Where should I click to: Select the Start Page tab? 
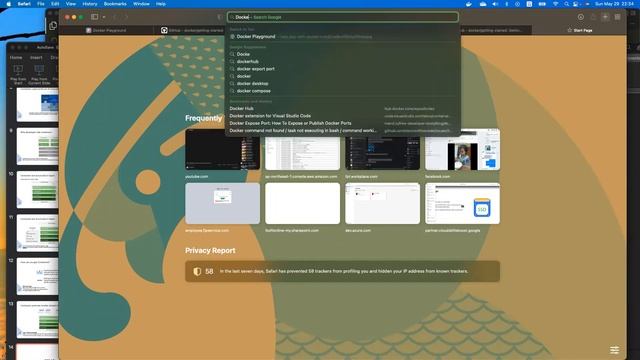(x=580, y=30)
